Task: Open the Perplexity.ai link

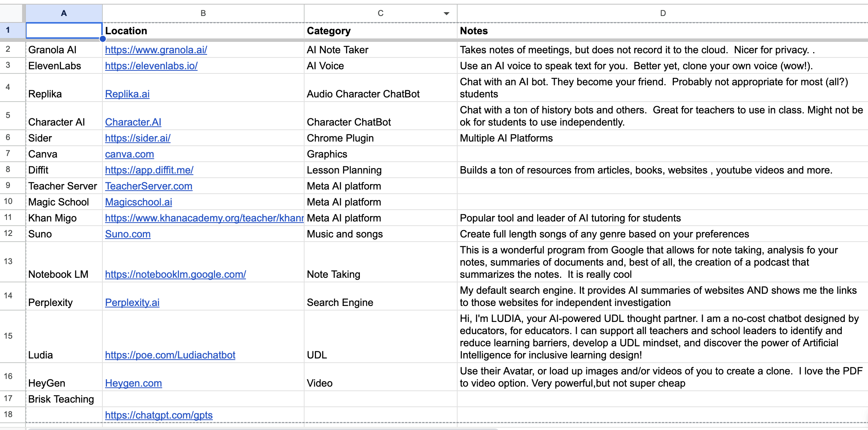Action: coord(132,303)
